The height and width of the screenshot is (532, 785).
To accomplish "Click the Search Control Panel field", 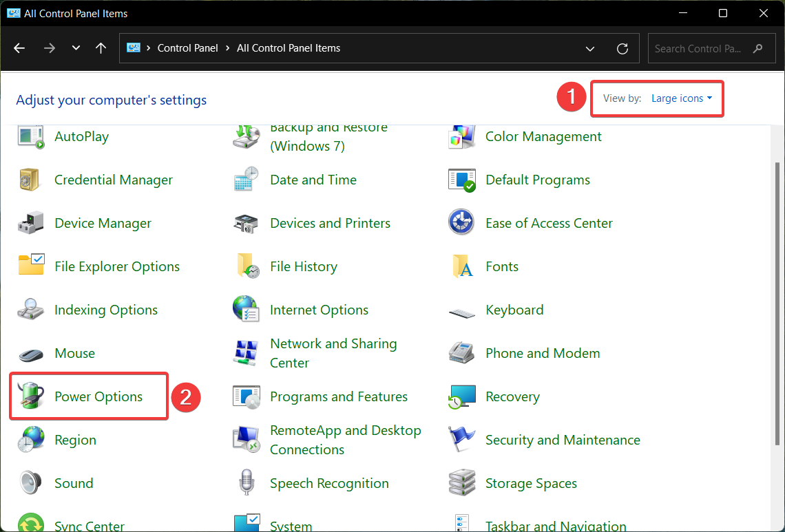I will click(699, 49).
